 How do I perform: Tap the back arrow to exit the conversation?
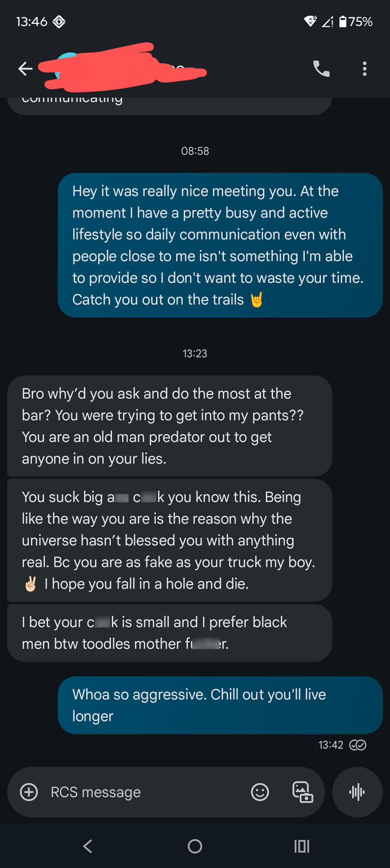25,68
